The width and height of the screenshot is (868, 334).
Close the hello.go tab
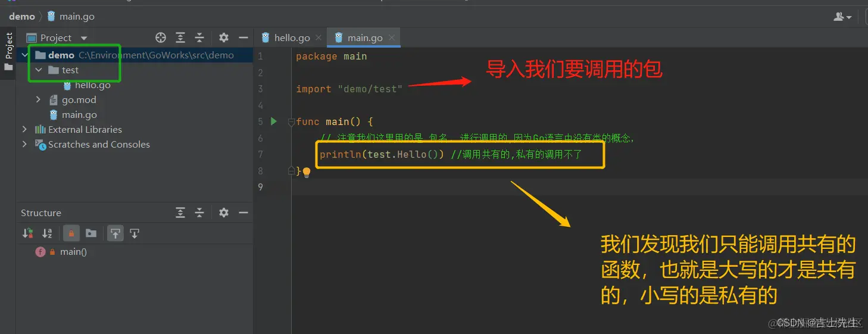(x=319, y=38)
